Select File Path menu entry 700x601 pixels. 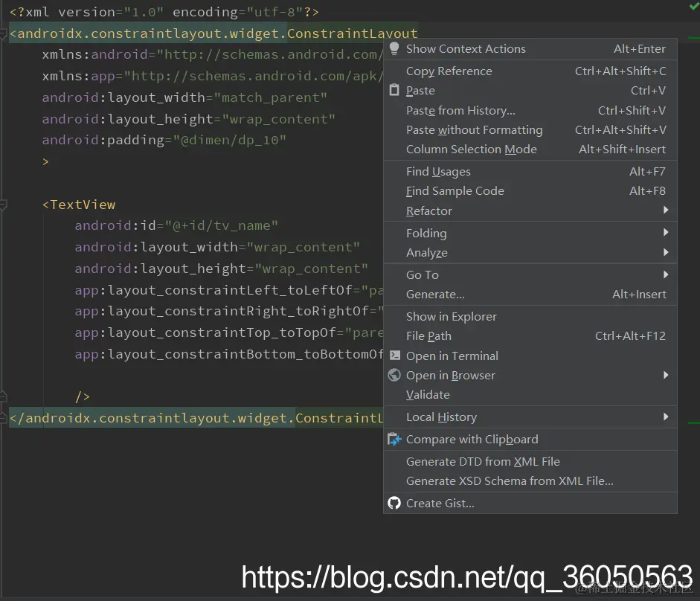pos(530,335)
